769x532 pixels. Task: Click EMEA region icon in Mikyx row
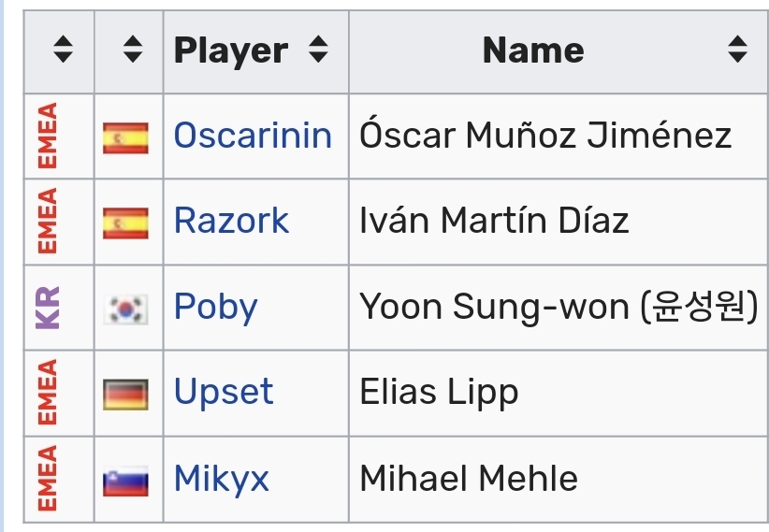(x=48, y=480)
